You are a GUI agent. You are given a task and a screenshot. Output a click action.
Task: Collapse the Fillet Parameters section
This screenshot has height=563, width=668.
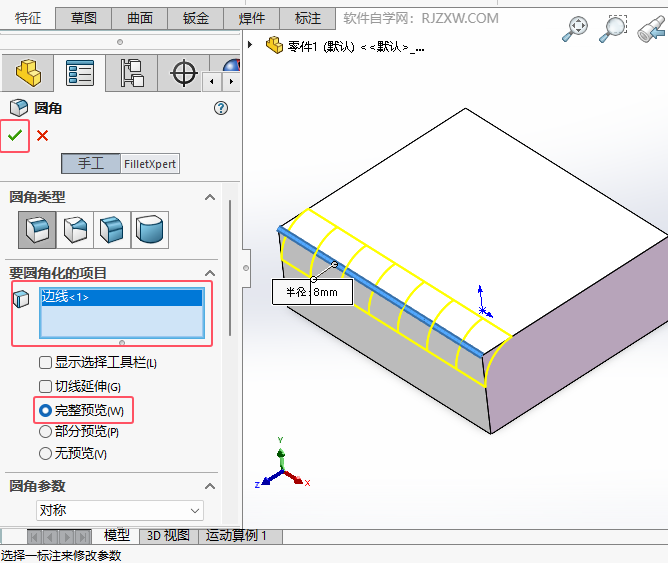click(210, 486)
